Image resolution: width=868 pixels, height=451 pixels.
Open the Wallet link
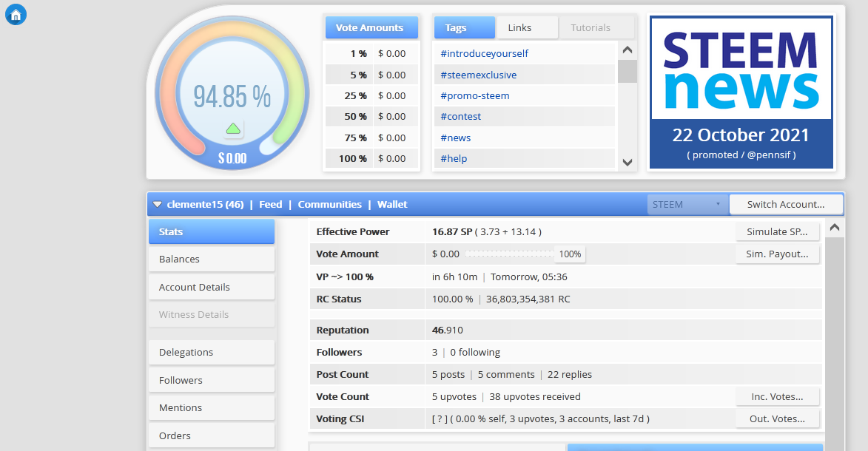pyautogui.click(x=392, y=204)
